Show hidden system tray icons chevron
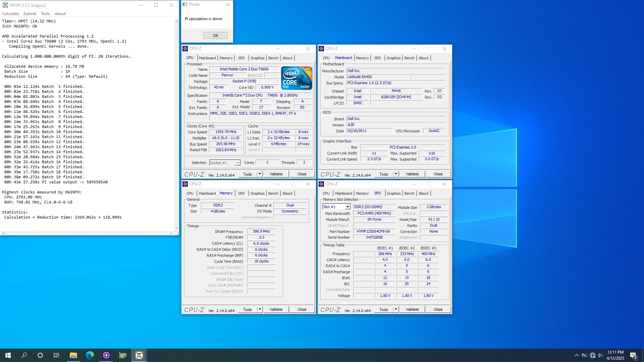This screenshot has width=644, height=362. point(576,355)
